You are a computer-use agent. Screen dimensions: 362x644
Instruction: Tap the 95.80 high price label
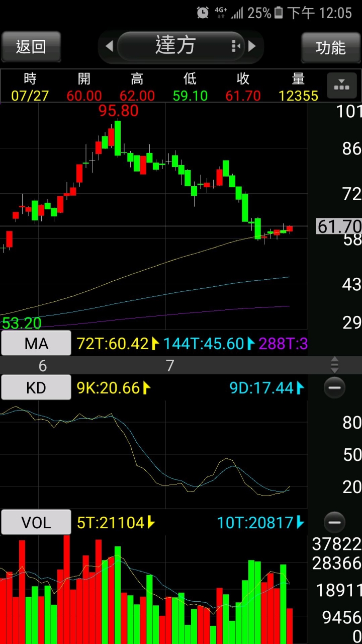pos(118,111)
